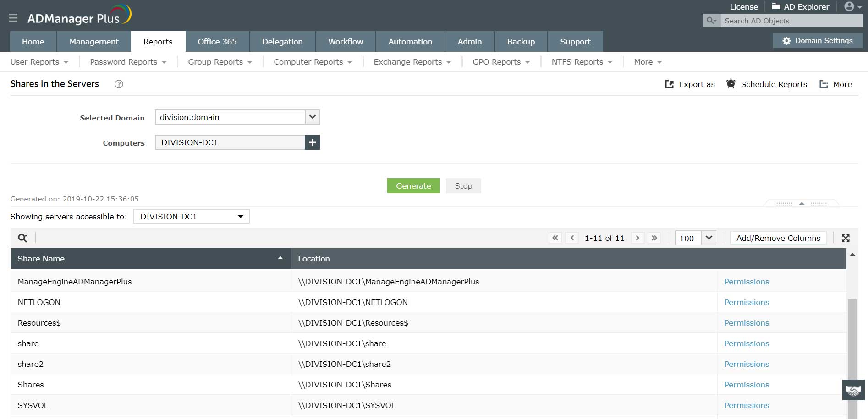Click the search magnifier icon in header

point(711,21)
